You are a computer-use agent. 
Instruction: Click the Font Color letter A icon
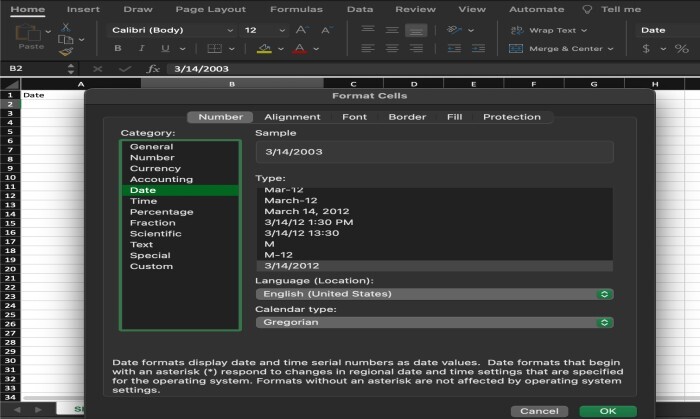point(300,48)
